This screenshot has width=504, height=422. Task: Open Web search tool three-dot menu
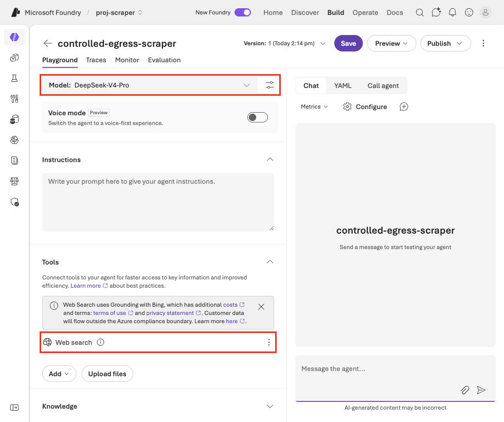click(x=268, y=342)
